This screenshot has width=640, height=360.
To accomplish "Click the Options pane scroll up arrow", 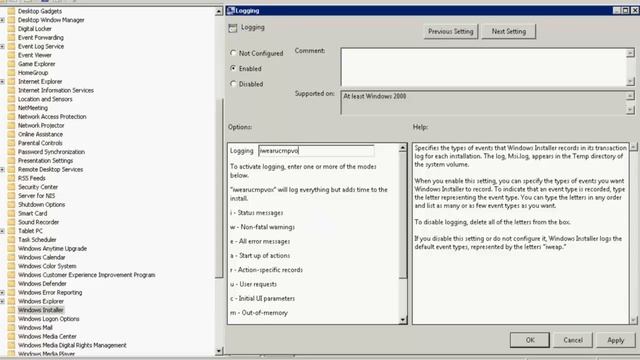I will tap(403, 148).
